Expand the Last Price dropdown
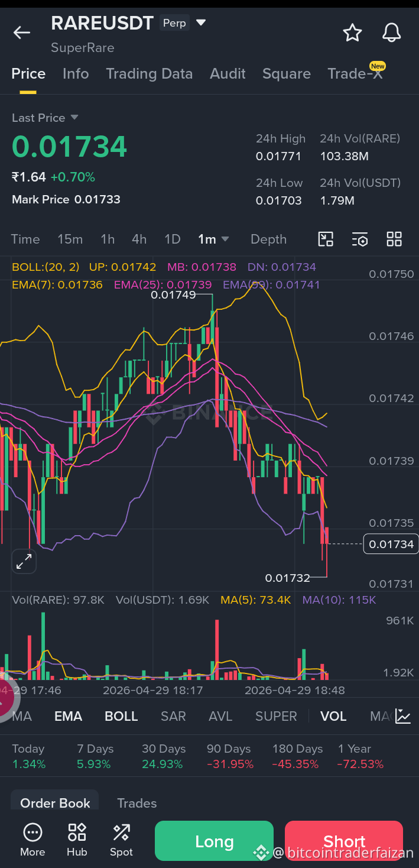The image size is (419, 868). pos(74,118)
